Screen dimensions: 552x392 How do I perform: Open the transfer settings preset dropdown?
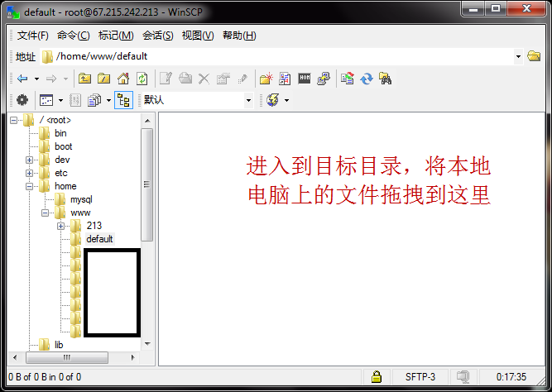coord(247,100)
